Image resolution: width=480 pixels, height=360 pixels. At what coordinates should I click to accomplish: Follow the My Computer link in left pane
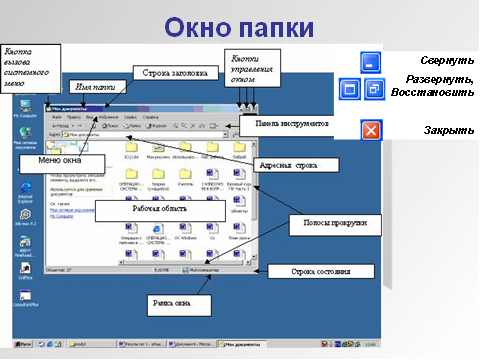point(62,216)
